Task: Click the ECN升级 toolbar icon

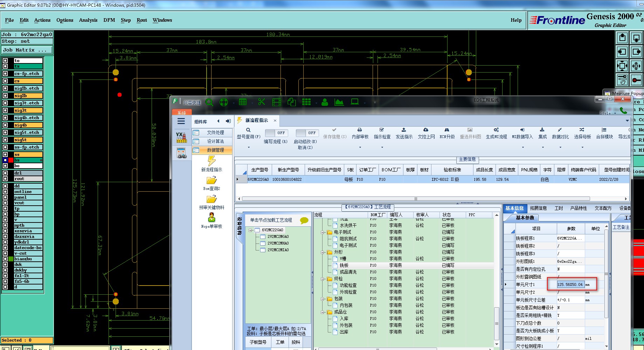Action: tap(447, 130)
